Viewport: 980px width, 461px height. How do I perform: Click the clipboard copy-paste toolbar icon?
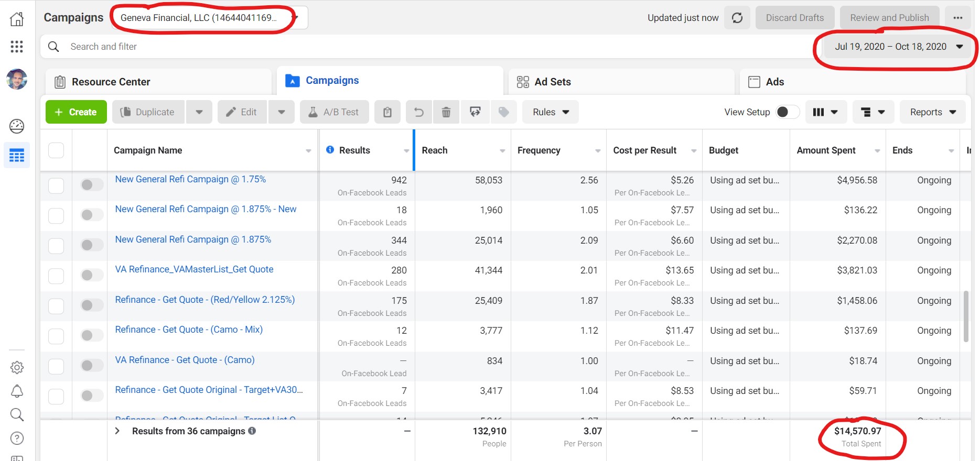[x=387, y=112]
